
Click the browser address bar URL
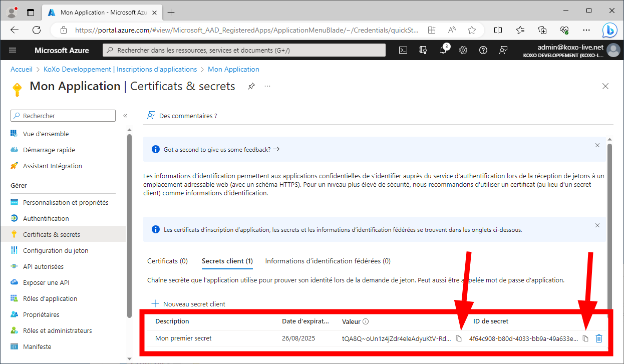(246, 30)
